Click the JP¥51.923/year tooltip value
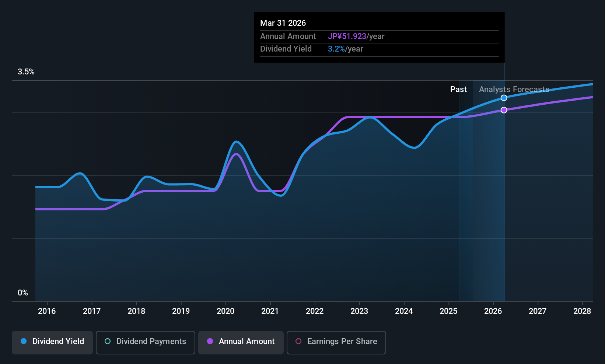 [x=356, y=36]
